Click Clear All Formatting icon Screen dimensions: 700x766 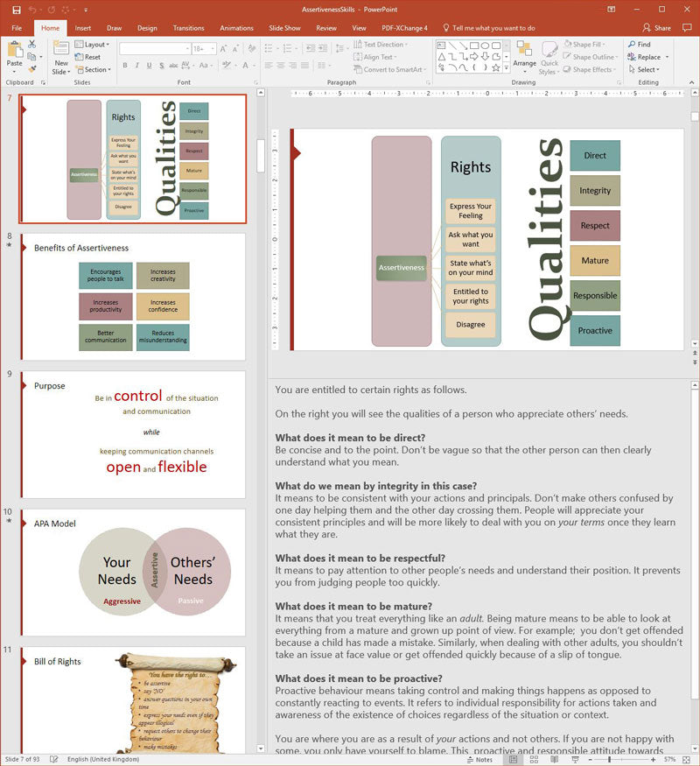pos(251,49)
